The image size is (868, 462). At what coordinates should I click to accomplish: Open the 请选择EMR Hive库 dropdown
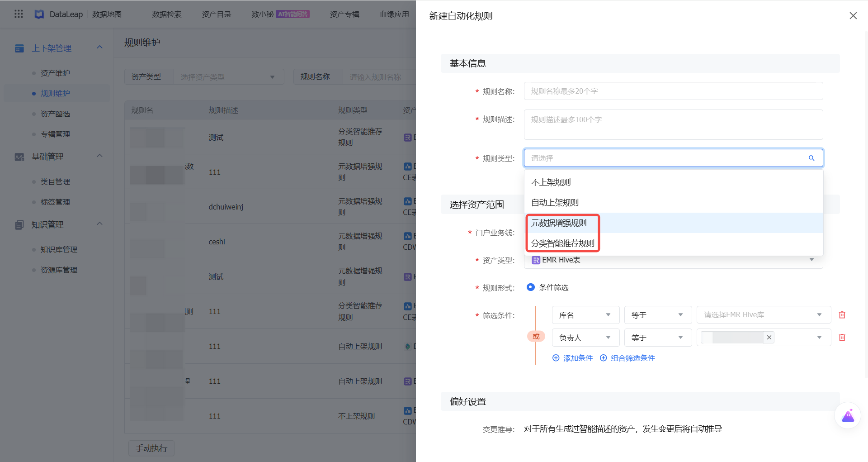coord(763,315)
